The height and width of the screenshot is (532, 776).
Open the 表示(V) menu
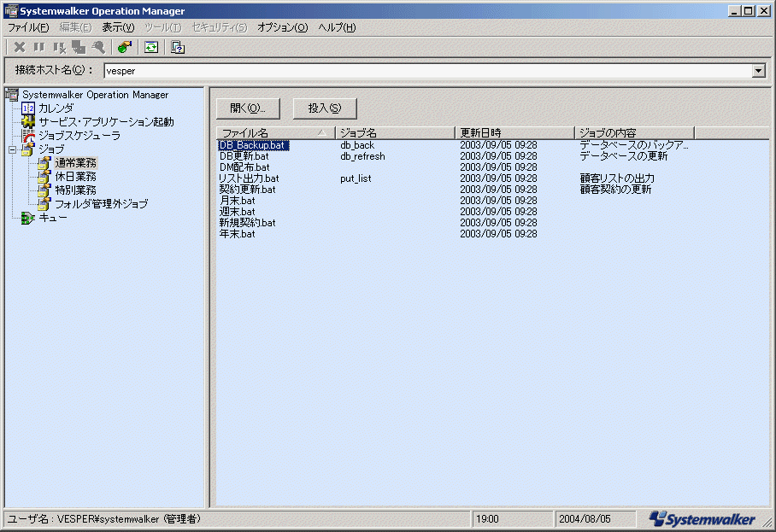tap(118, 27)
